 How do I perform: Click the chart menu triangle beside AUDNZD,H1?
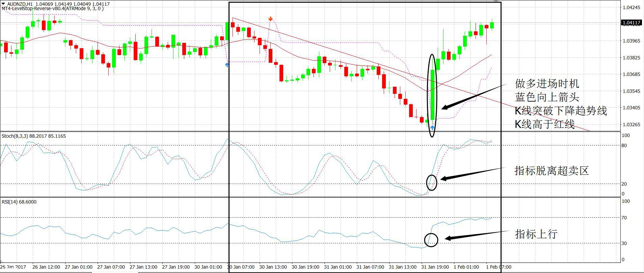[x=3, y=4]
